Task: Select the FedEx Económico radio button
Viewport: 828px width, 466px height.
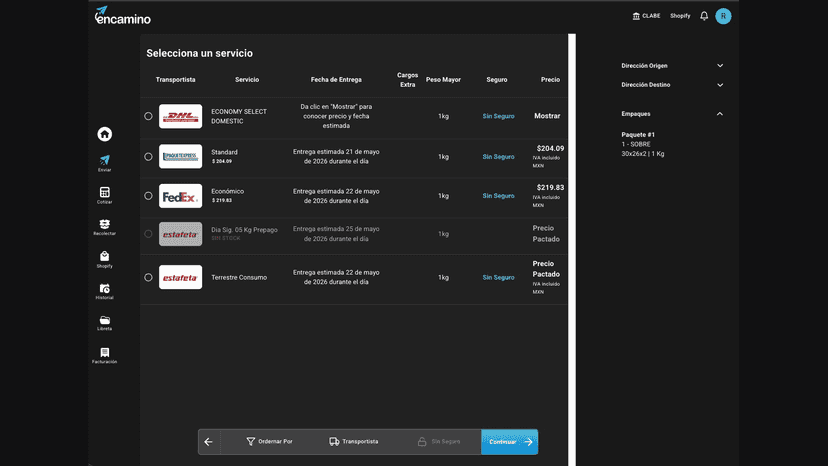Action: tap(148, 196)
